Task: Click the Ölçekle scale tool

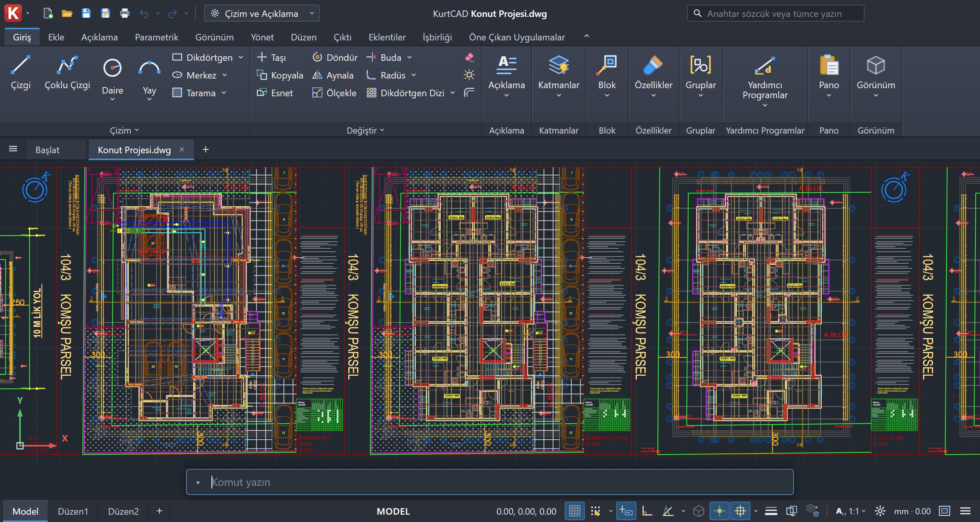Action: click(x=334, y=93)
